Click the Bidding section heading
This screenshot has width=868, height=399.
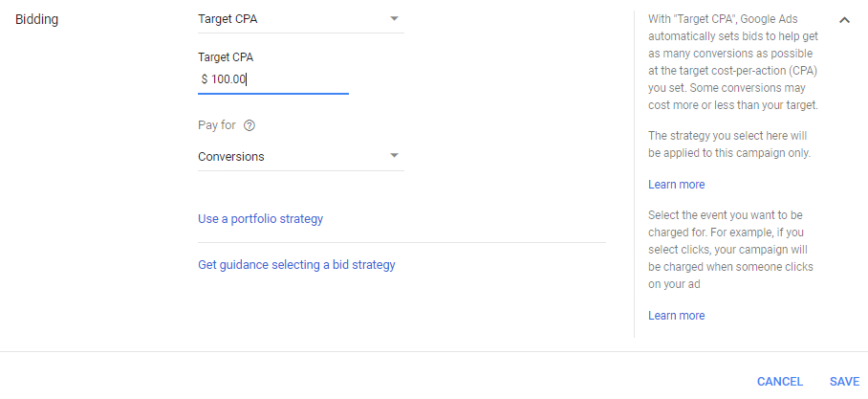click(36, 20)
